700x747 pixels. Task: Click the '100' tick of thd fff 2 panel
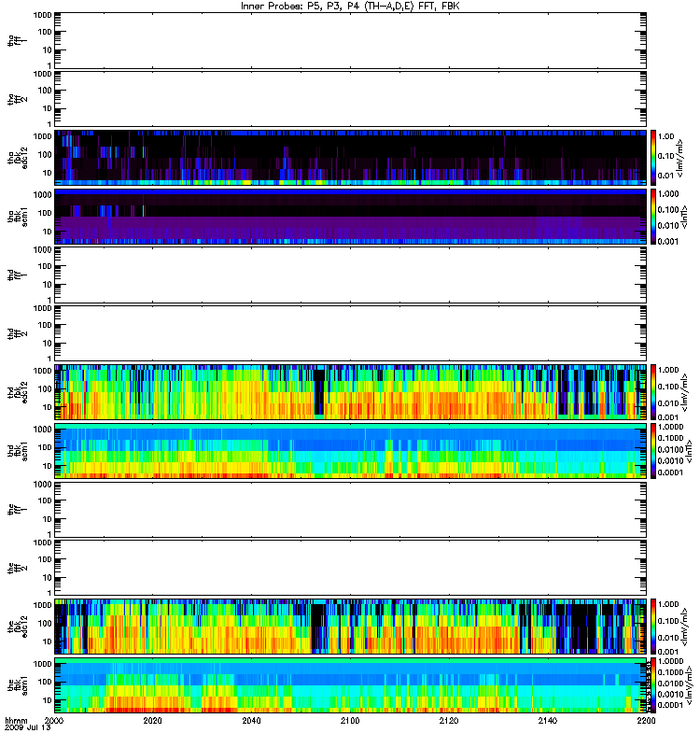(x=45, y=325)
